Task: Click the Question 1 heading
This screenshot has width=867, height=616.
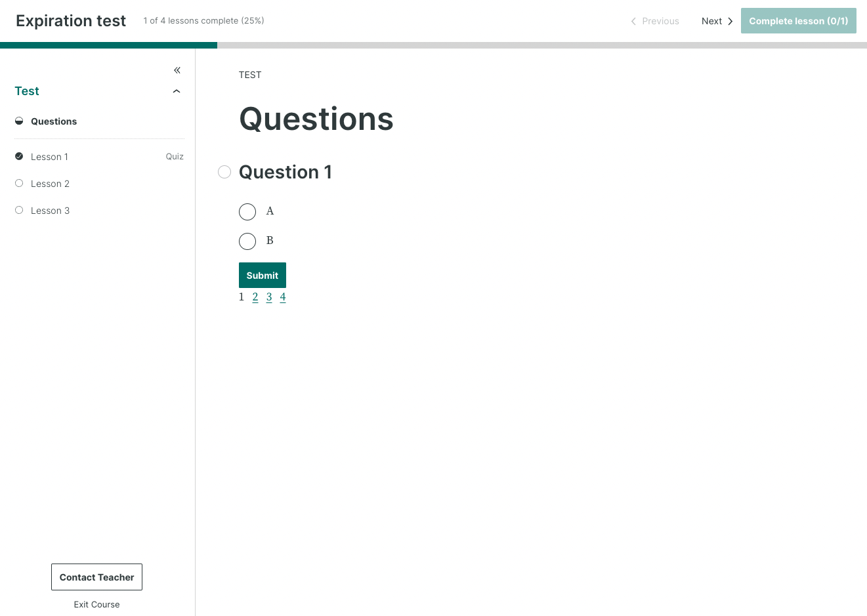Action: (285, 172)
